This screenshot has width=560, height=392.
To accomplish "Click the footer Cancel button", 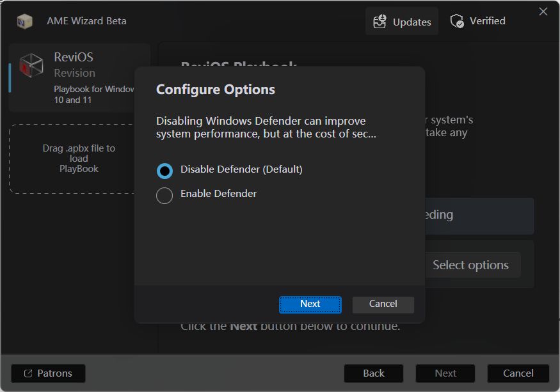I will point(518,373).
